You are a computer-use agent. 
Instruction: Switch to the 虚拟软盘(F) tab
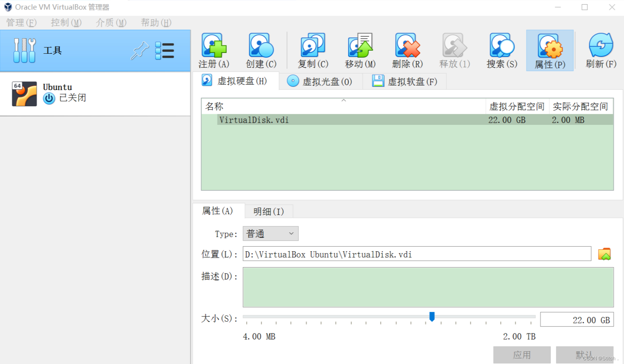405,81
